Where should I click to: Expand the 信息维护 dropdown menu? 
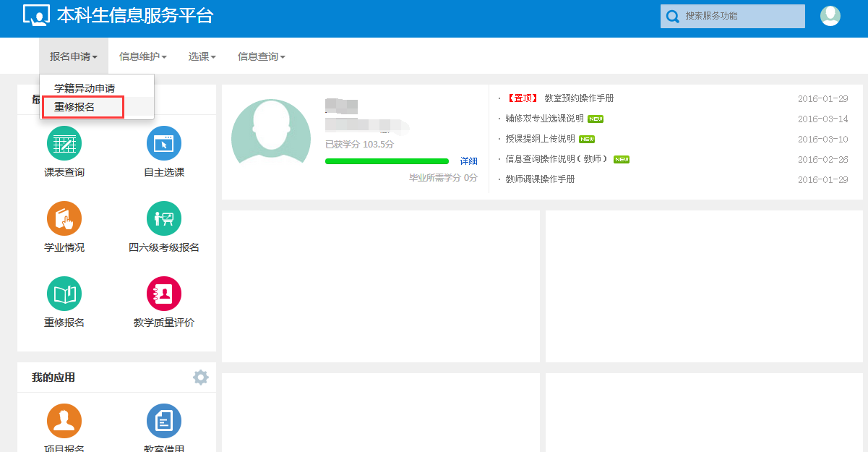(143, 56)
